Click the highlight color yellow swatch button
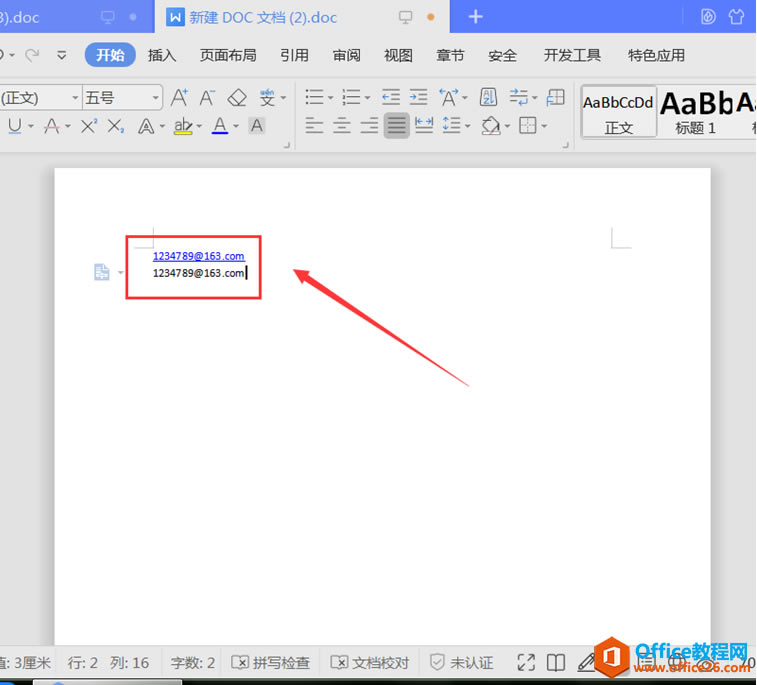This screenshot has height=685, width=757. coord(183,126)
